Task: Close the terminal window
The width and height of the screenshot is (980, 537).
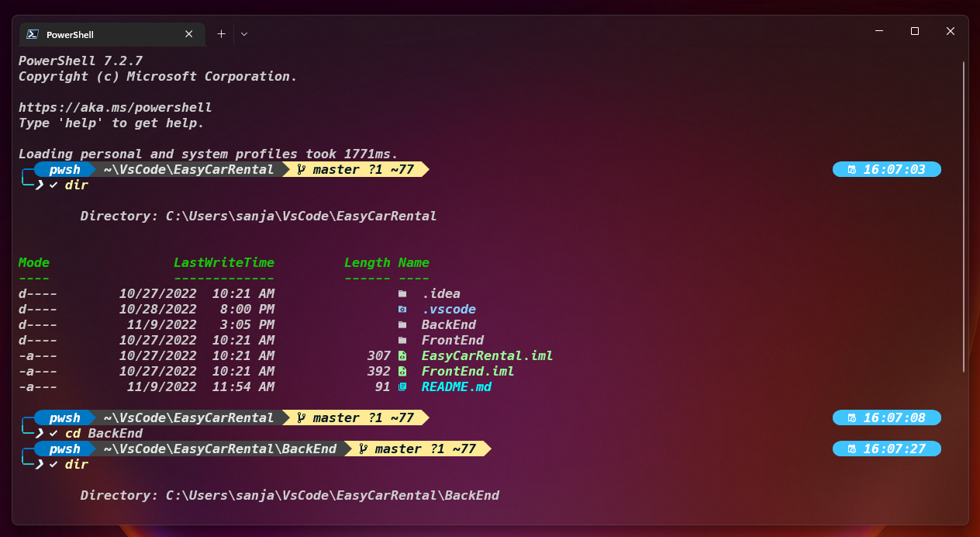Action: point(951,31)
